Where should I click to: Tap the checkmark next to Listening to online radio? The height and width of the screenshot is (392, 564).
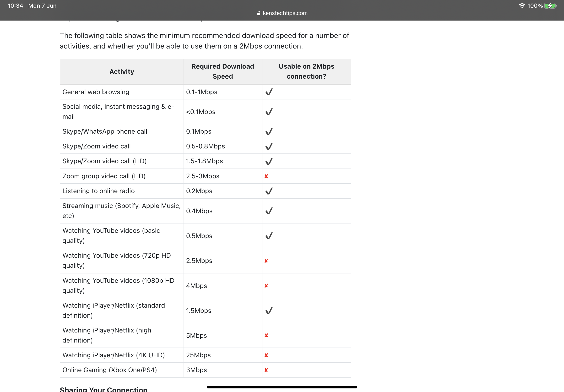point(269,191)
